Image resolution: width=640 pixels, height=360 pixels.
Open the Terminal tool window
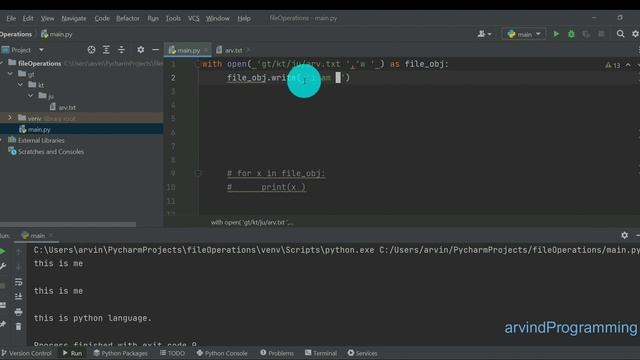(x=321, y=353)
